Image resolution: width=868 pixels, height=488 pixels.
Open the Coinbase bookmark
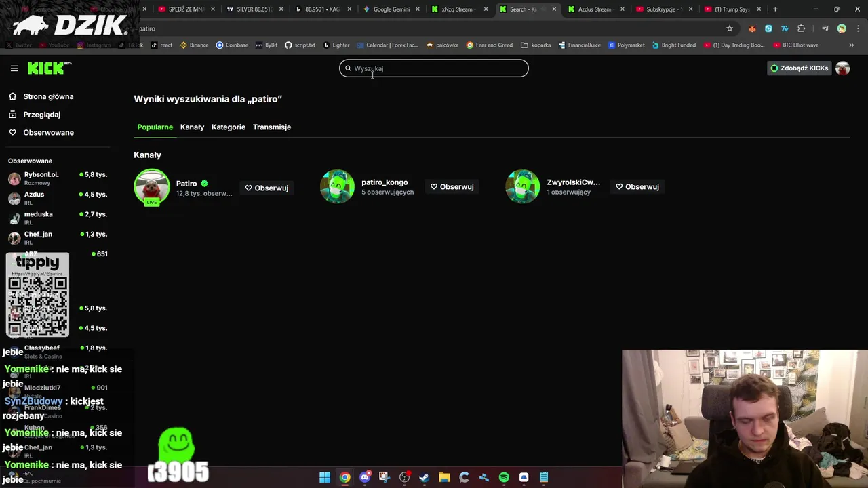tap(232, 45)
